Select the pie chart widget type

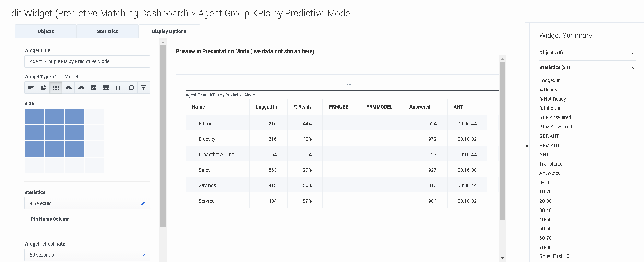pyautogui.click(x=43, y=88)
